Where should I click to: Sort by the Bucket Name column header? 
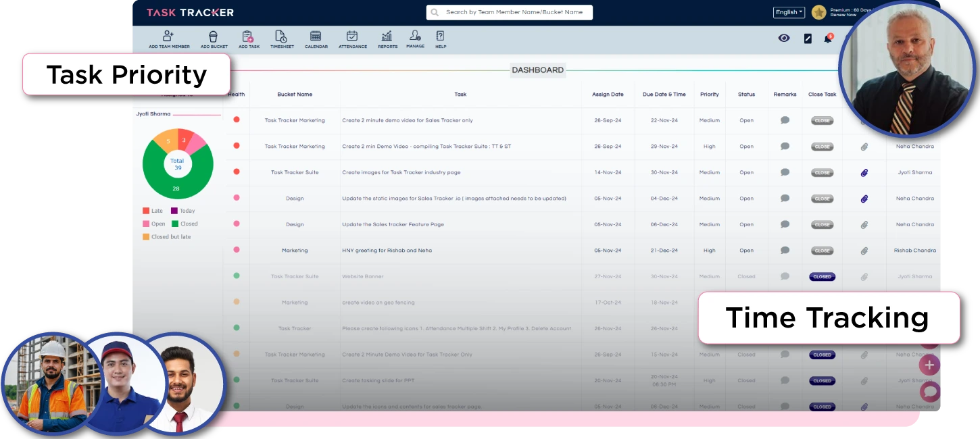tap(295, 95)
